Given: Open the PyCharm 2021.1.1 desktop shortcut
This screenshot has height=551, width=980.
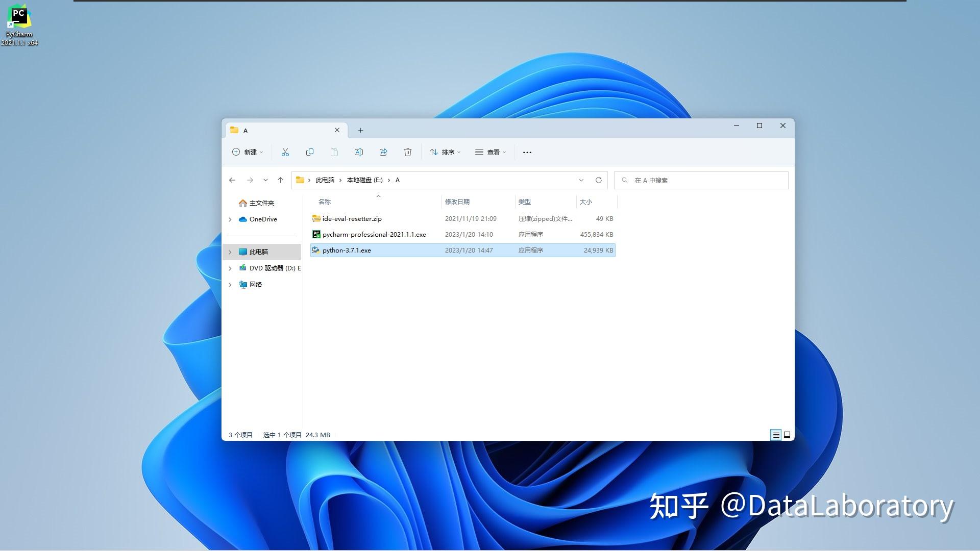Looking at the screenshot, I should (19, 26).
